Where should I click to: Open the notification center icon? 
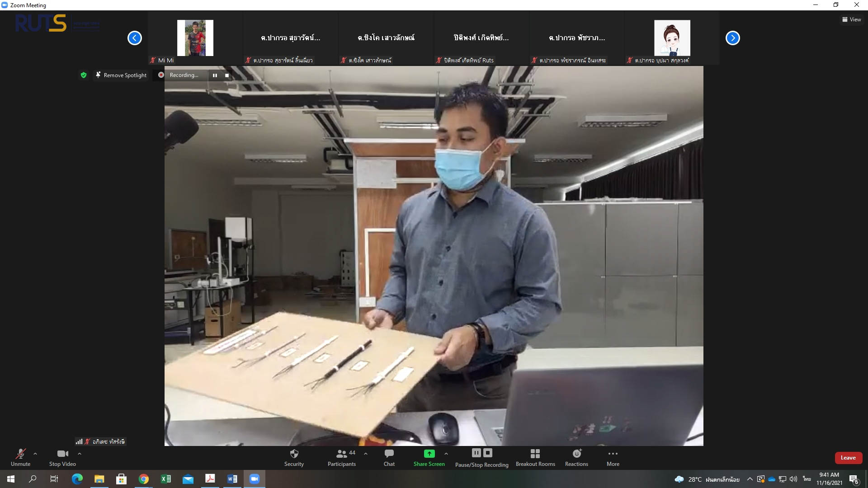tap(854, 479)
